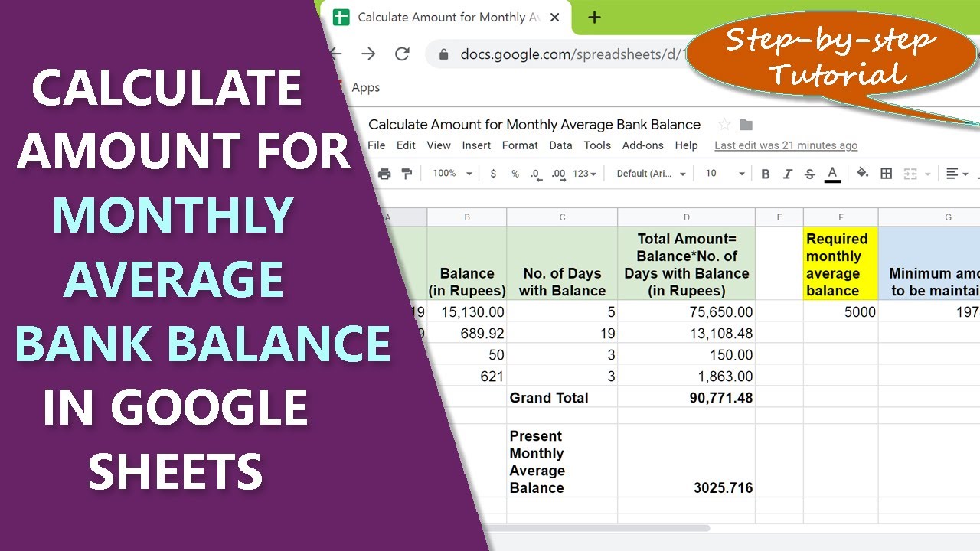Click the address bar URL

574,54
